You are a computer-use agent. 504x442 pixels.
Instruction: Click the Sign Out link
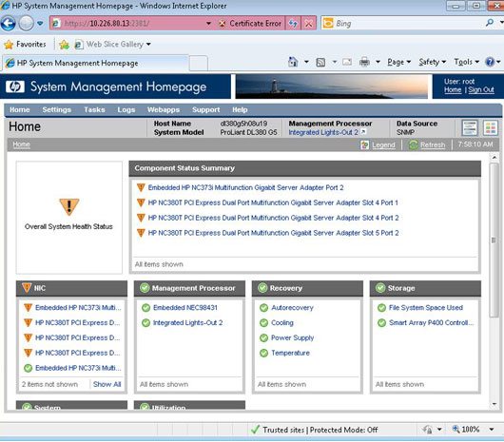click(x=481, y=90)
